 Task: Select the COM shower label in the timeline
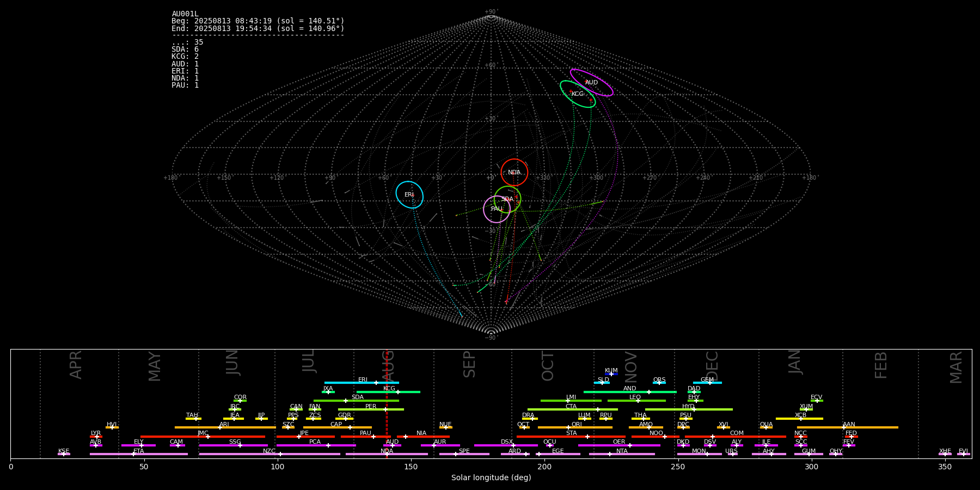[737, 433]
